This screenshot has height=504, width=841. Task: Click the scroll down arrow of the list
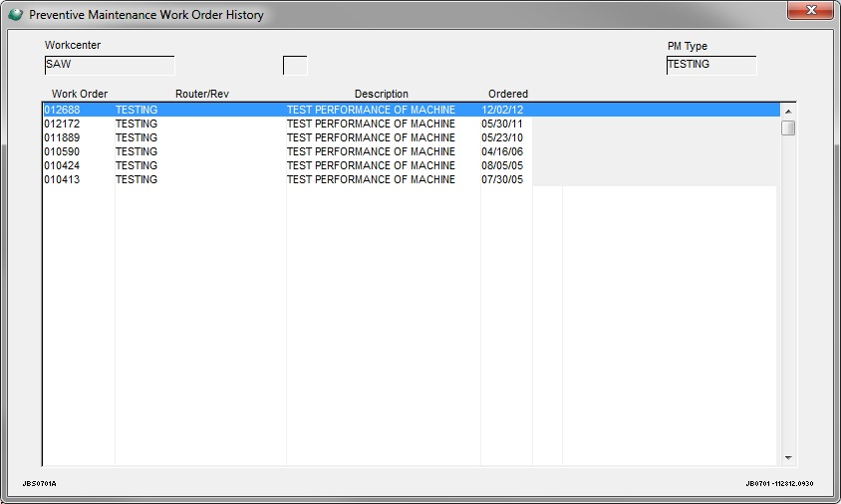[x=788, y=458]
